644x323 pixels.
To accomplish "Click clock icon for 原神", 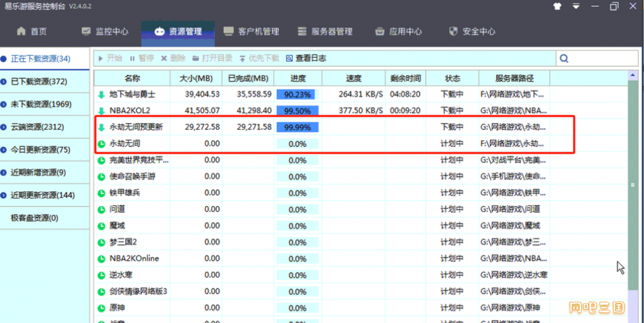I will (x=101, y=308).
